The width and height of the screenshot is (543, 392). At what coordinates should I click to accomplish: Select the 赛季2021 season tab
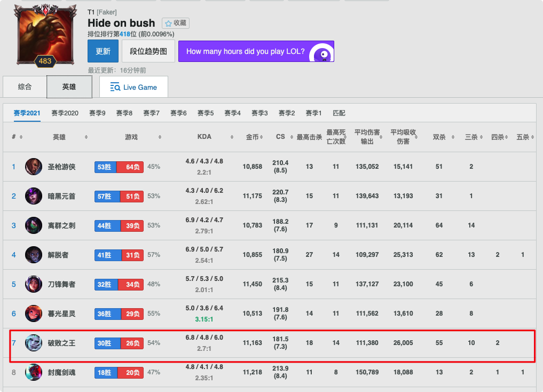(27, 113)
